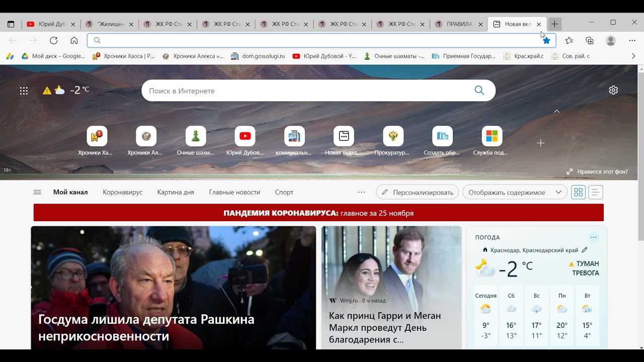The width and height of the screenshot is (644, 362).
Task: Select the Главные новости feed tab
Action: 234,192
